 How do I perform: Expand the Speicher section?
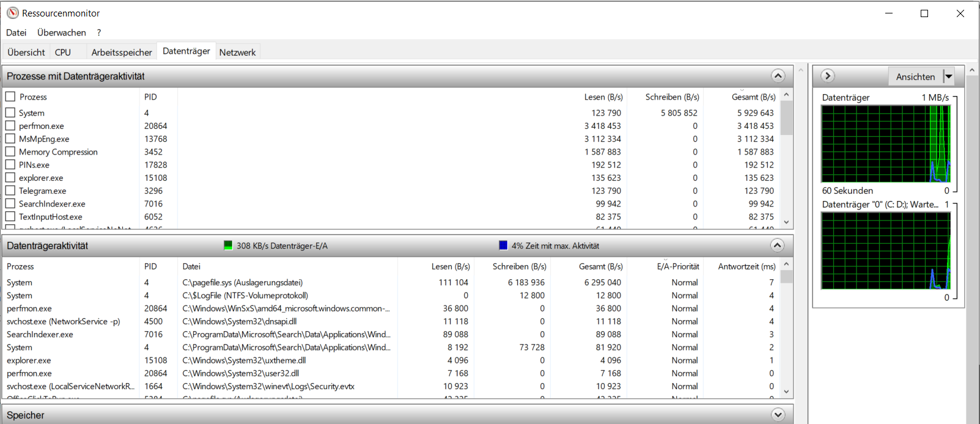coord(778,415)
